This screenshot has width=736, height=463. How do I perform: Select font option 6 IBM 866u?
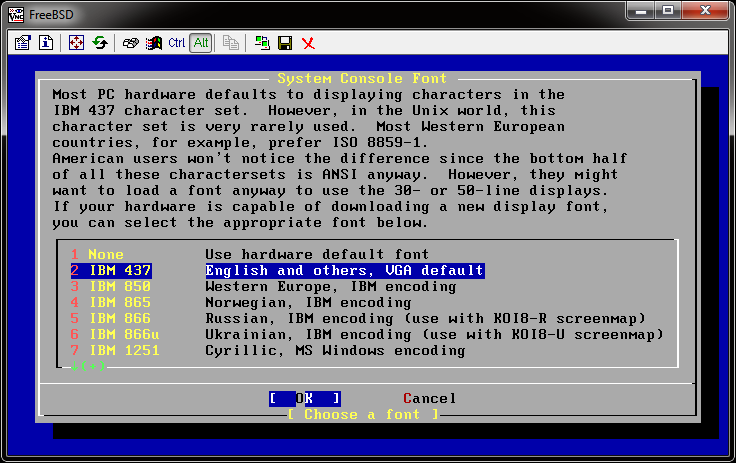115,334
